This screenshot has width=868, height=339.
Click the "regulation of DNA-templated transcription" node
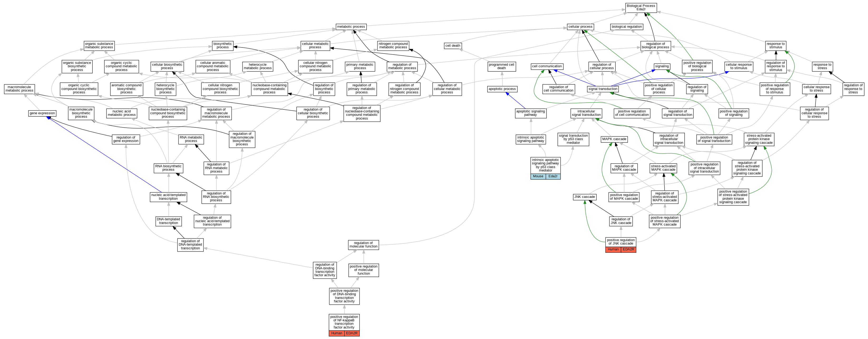point(190,245)
